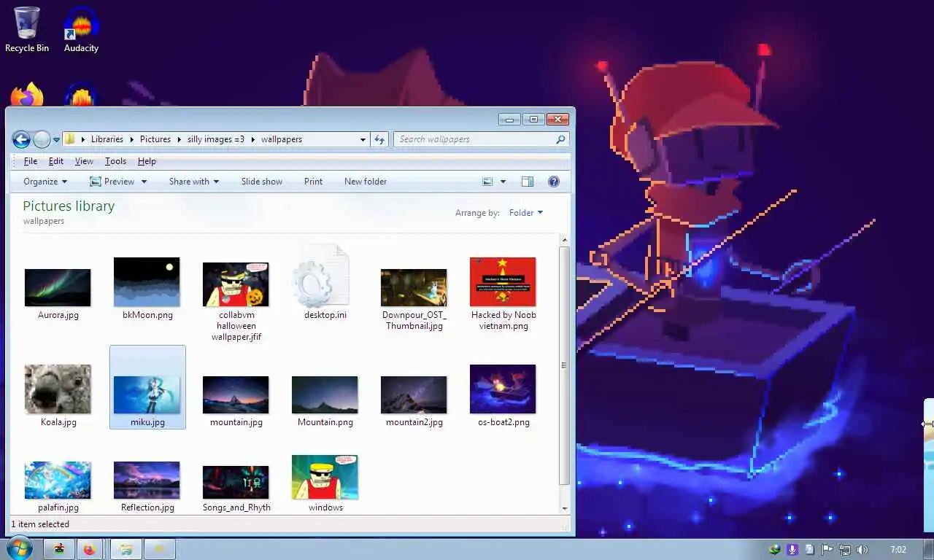This screenshot has width=934, height=560.
Task: Open Recycle Bin desktop icon
Action: (x=27, y=29)
